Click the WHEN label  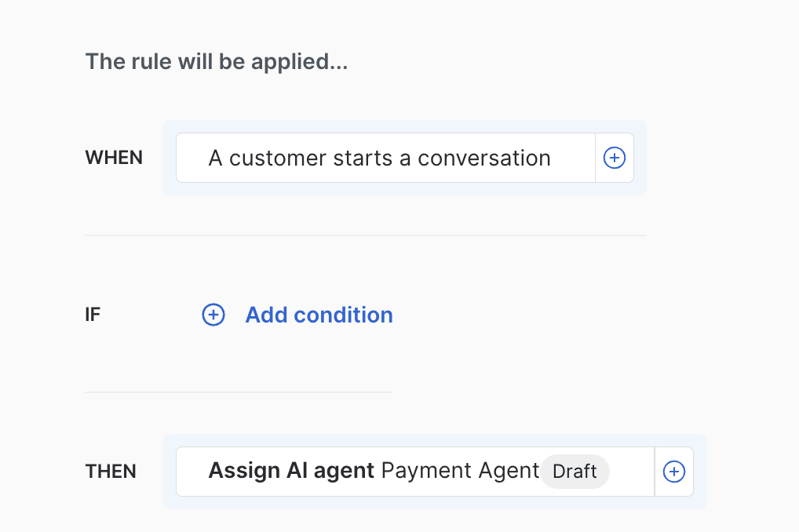[x=114, y=158]
